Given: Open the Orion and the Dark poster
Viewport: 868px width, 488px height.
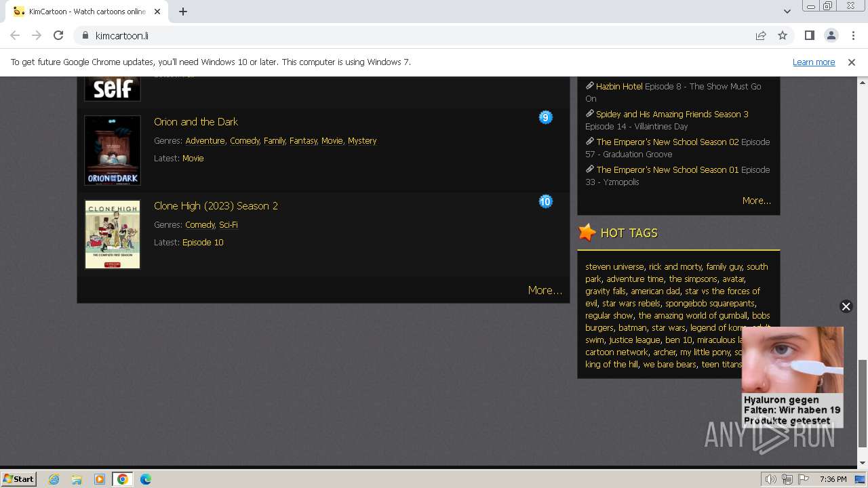Looking at the screenshot, I should click(x=113, y=150).
